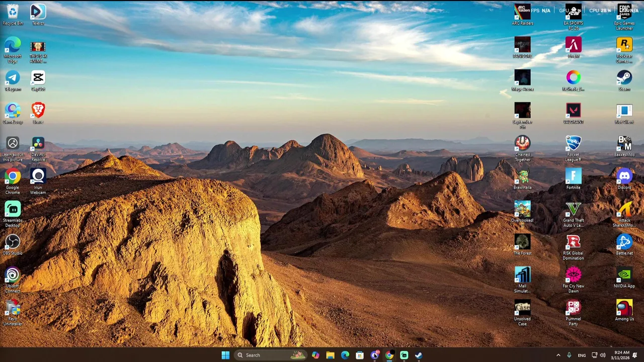
Task: Expand the hidden system tray icons chevron
Action: (x=558, y=355)
